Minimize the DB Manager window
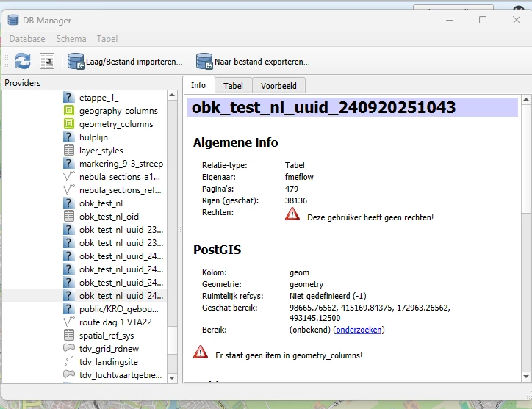Screen dimensions: 532x409 [450, 20]
